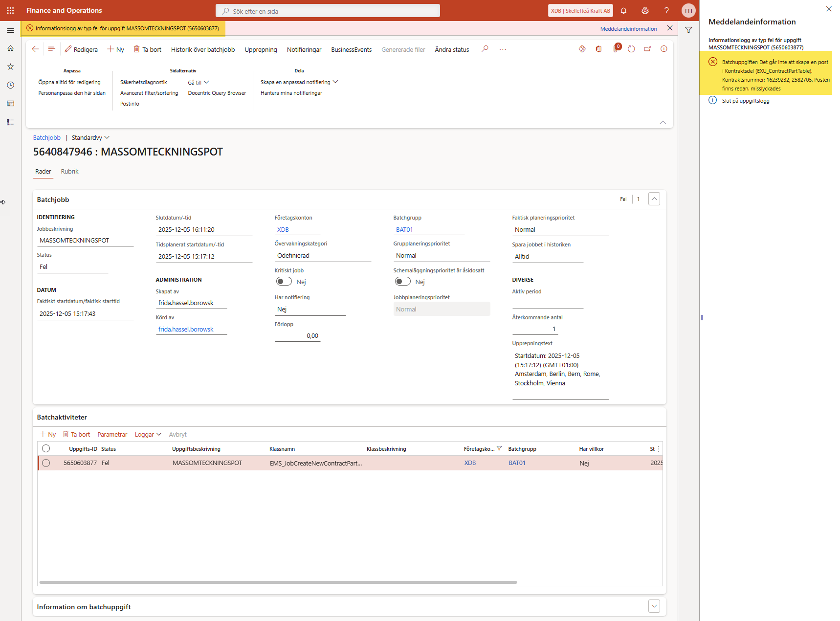840x621 pixels.
Task: Click the Workspaces icon in sidebar
Action: [10, 104]
